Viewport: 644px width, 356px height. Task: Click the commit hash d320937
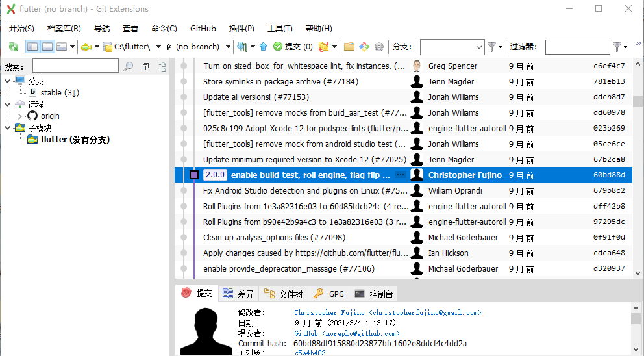coord(609,268)
